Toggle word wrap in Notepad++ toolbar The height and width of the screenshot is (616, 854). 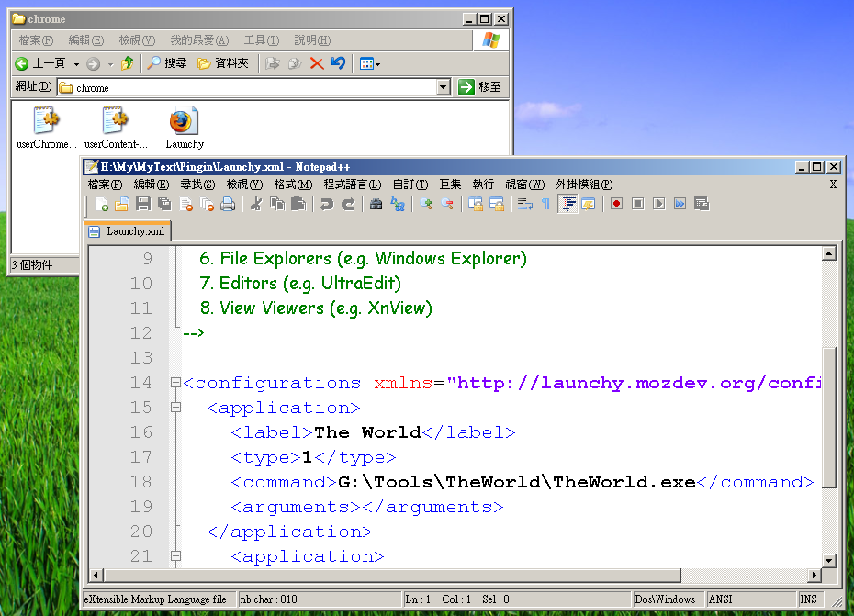pos(524,204)
